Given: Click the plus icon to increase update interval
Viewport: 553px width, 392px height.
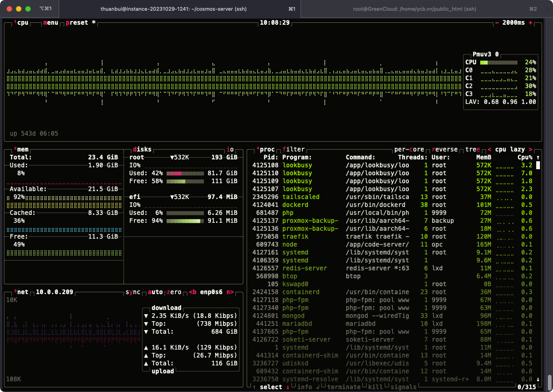Looking at the screenshot, I should pos(530,23).
